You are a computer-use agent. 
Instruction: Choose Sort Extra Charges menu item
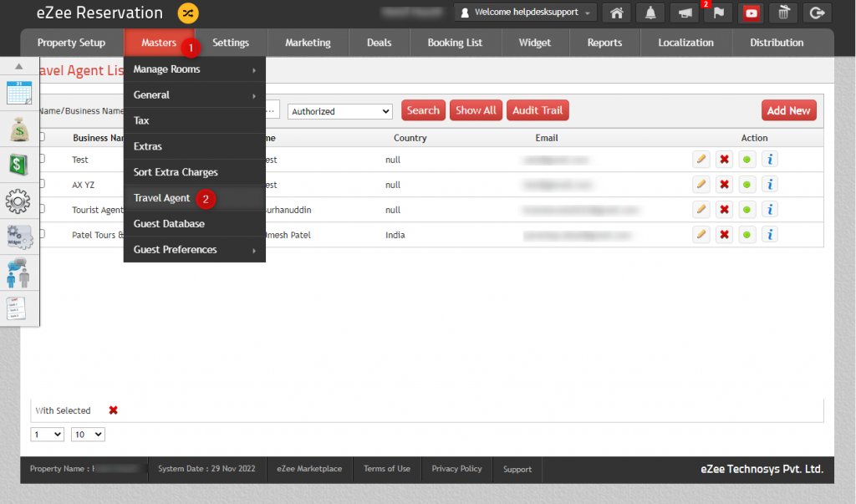(194, 172)
